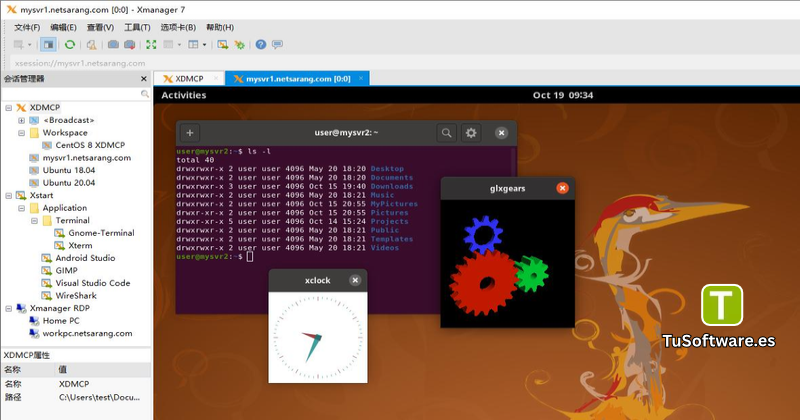Image resolution: width=800 pixels, height=420 pixels.
Task: Open the 选项卡(B) menu
Action: (x=178, y=28)
